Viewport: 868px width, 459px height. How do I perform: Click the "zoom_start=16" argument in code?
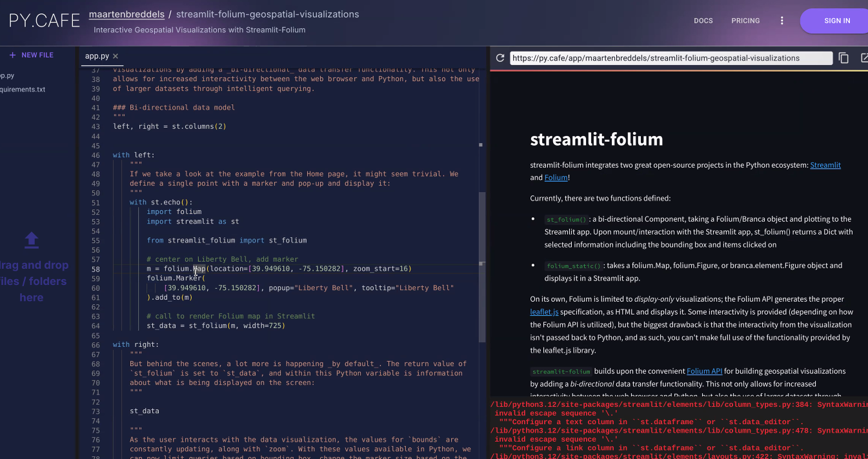(x=382, y=269)
